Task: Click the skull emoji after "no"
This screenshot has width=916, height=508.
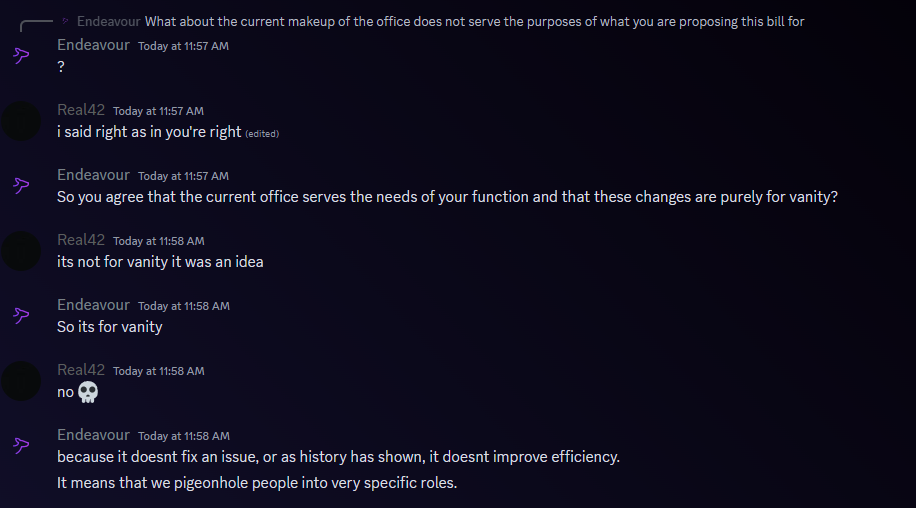Action: (x=88, y=392)
